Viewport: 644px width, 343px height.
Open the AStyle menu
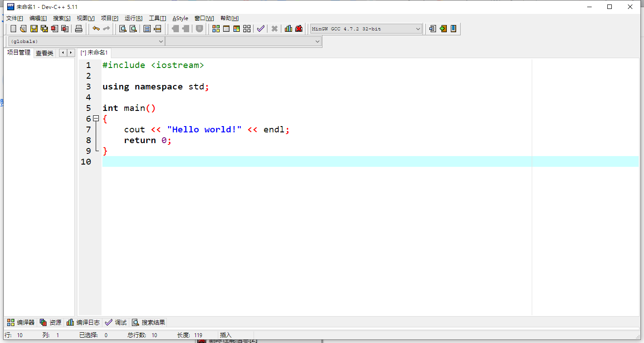pyautogui.click(x=180, y=18)
